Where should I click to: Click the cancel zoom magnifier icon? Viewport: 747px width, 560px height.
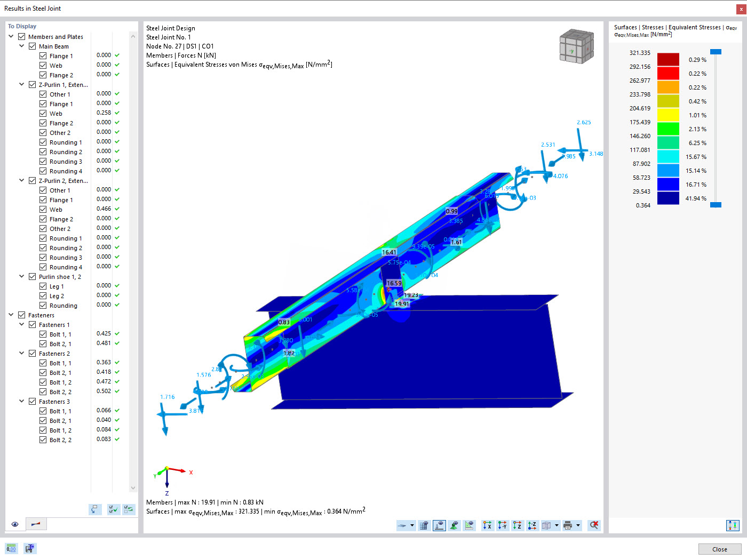click(x=594, y=525)
